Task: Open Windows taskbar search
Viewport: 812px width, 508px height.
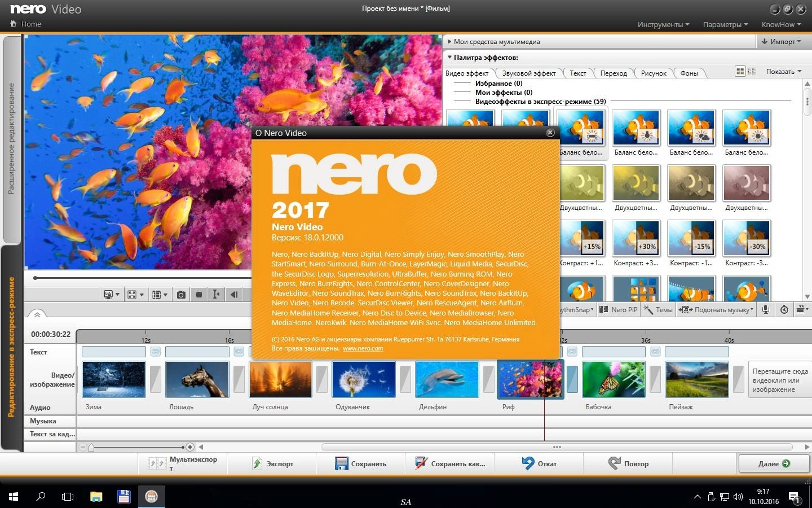Action: tap(41, 497)
